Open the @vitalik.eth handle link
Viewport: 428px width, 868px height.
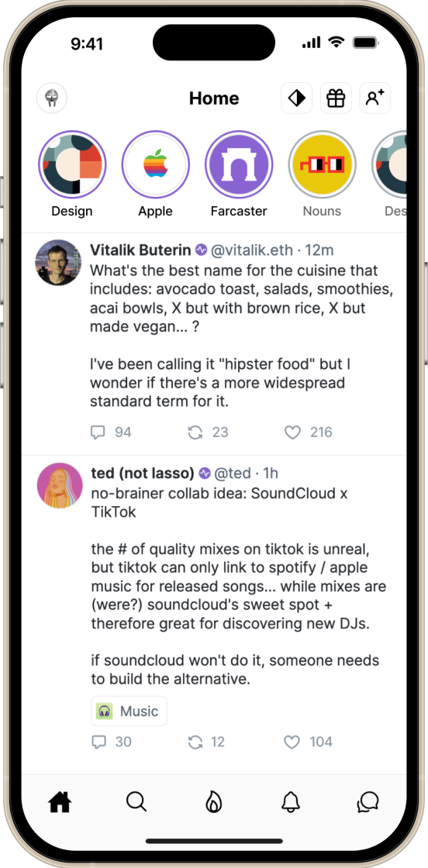point(251,250)
